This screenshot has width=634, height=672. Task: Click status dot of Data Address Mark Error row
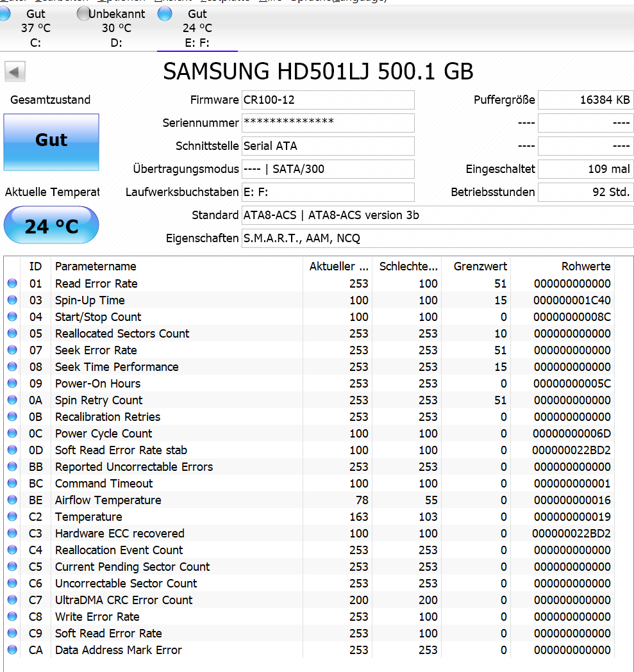pyautogui.click(x=12, y=650)
